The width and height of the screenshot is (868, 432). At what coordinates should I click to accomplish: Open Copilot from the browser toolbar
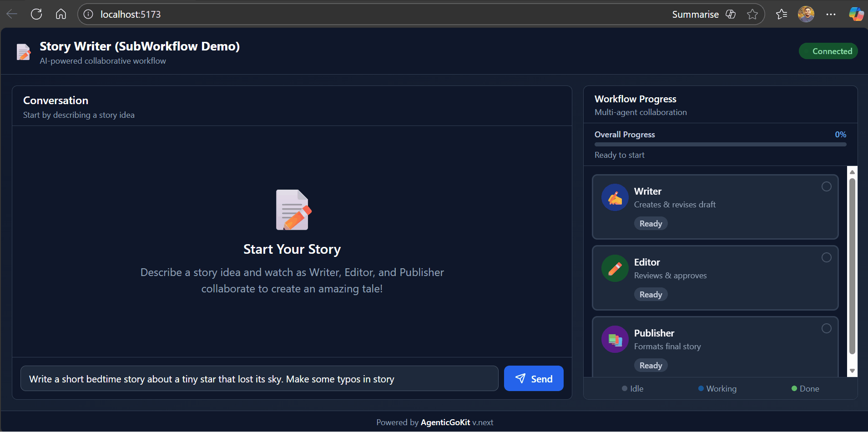pos(856,14)
